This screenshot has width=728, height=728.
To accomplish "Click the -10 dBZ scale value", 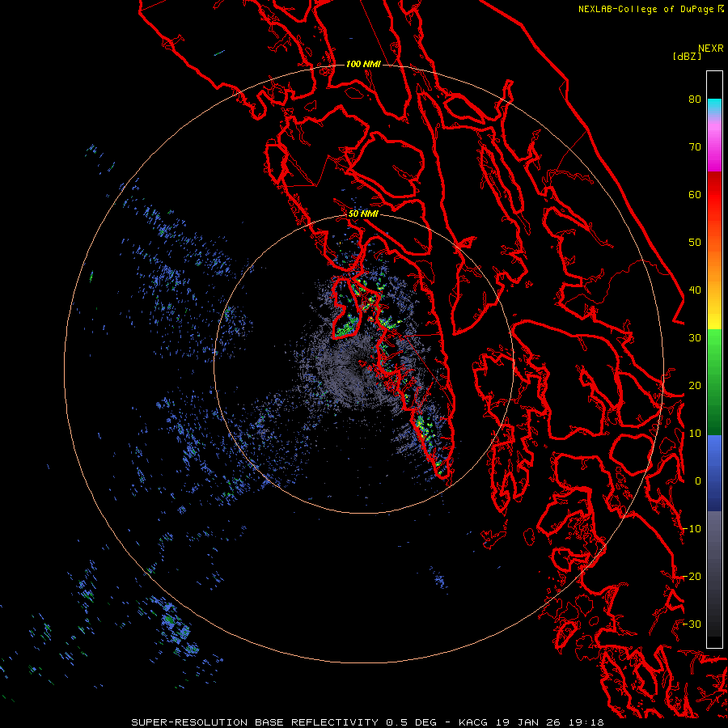I will click(692, 529).
